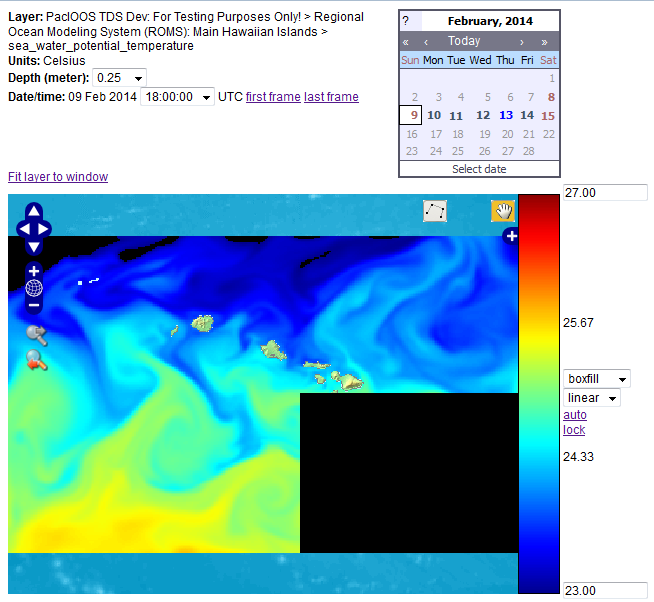The image size is (654, 602).
Task: Click the lock colour scale link
Action: (574, 430)
